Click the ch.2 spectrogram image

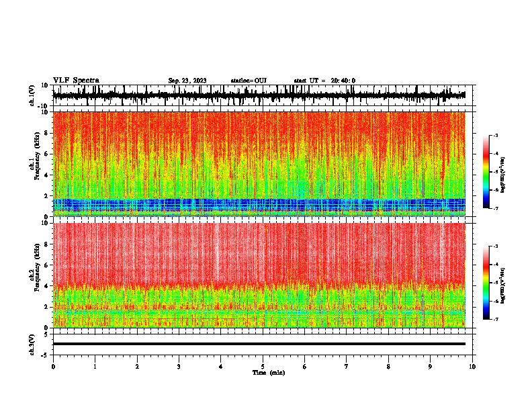259,275
